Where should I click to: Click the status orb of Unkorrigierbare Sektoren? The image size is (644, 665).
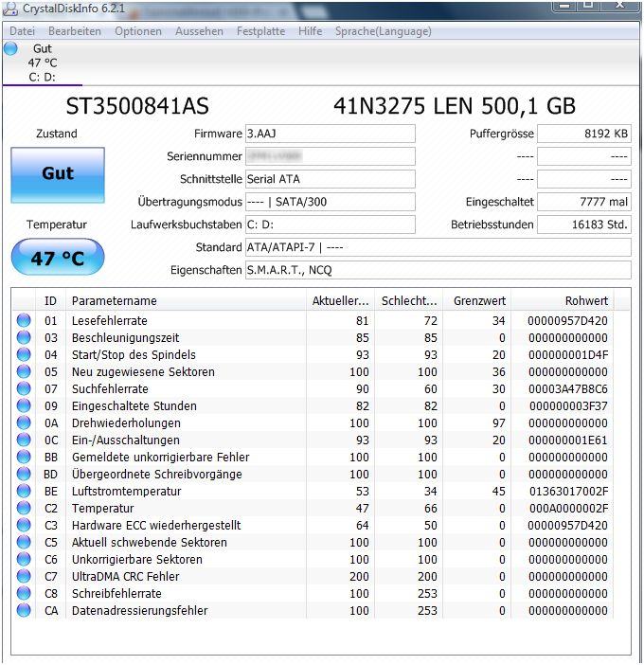(24, 559)
